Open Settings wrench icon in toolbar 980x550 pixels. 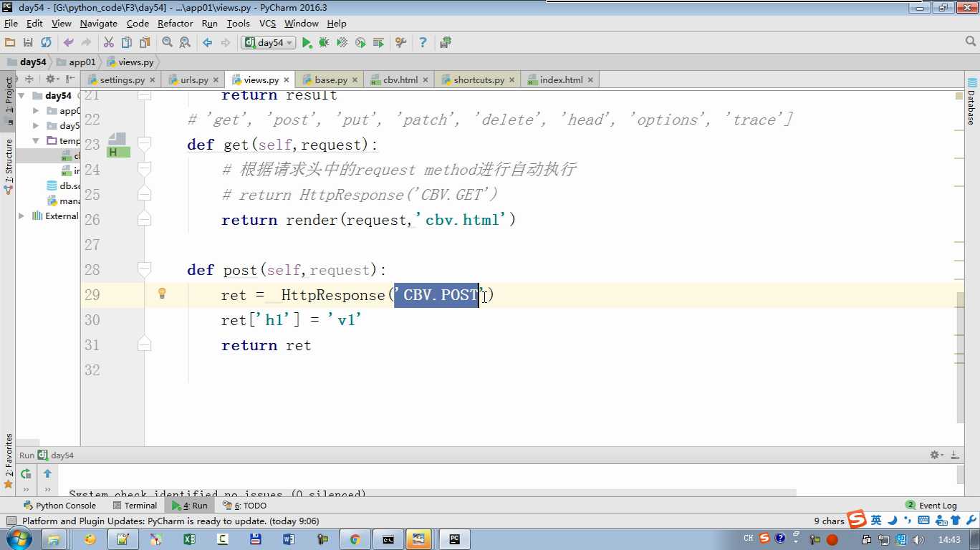400,43
